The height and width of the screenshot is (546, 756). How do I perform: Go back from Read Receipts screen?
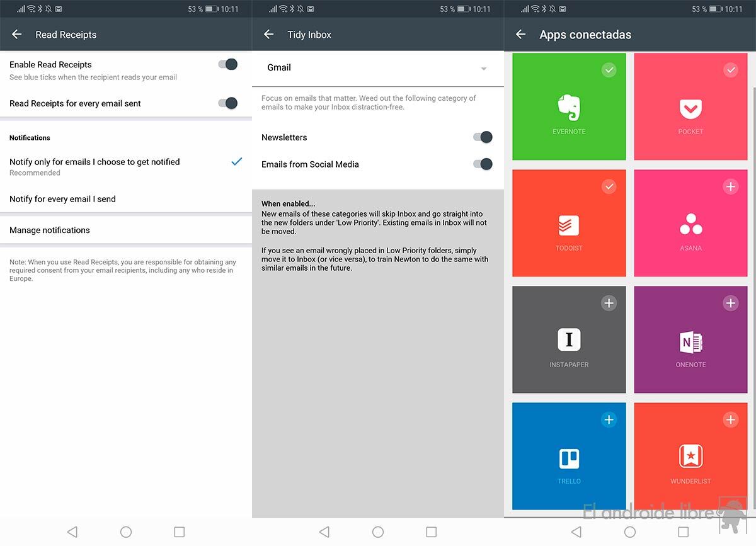[x=17, y=35]
